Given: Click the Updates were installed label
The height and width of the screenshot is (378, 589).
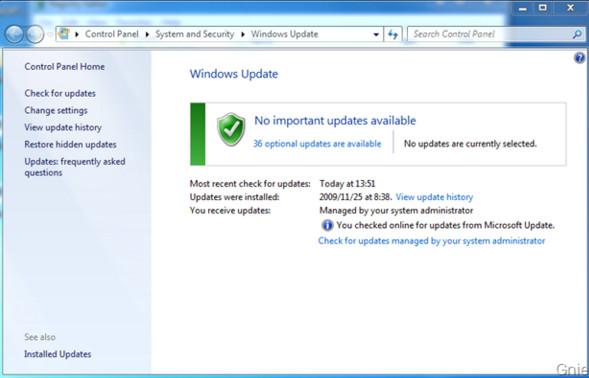Looking at the screenshot, I should (234, 197).
